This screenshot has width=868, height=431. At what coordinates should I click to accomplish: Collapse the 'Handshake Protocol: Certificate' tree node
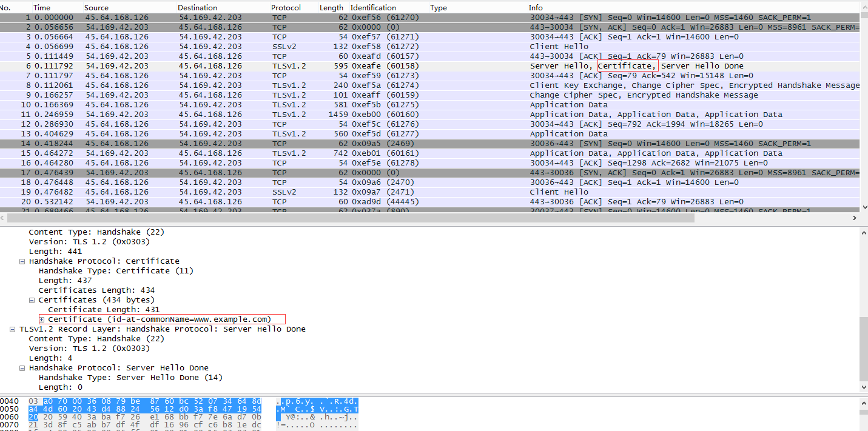click(x=22, y=261)
